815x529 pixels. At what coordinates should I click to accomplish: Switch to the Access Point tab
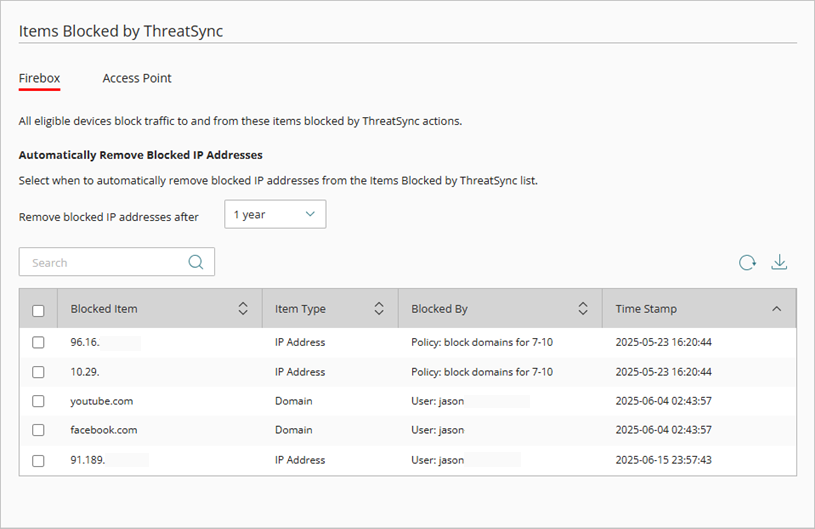pyautogui.click(x=137, y=78)
